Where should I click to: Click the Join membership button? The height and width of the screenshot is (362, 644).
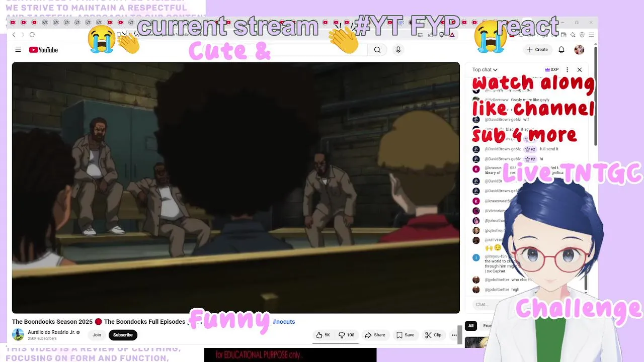tap(97, 335)
